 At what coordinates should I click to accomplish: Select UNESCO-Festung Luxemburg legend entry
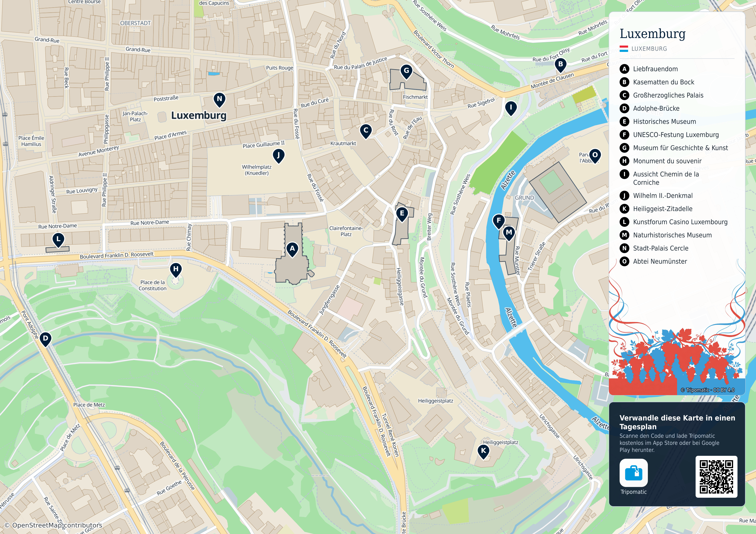tap(676, 135)
